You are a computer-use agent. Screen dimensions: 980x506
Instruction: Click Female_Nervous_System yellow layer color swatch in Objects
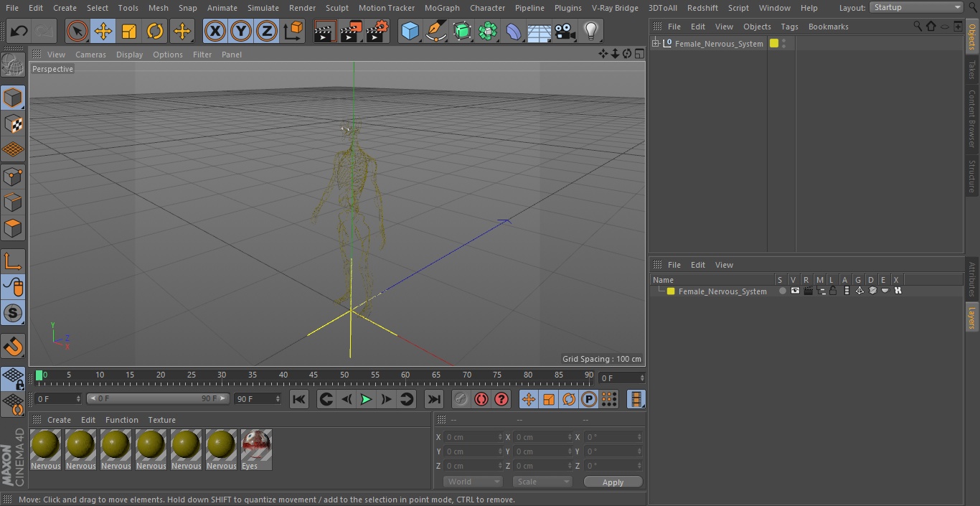[774, 43]
